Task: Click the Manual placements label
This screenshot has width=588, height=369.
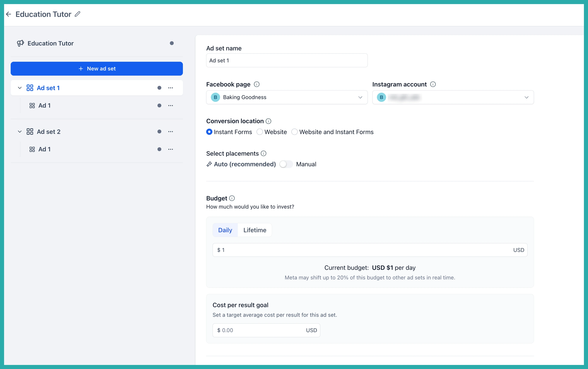Action: click(x=306, y=164)
